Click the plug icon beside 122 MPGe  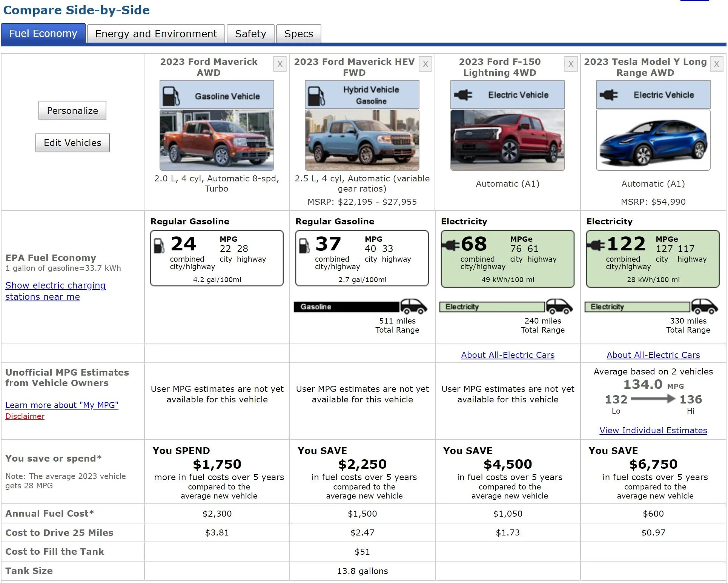pyautogui.click(x=596, y=245)
